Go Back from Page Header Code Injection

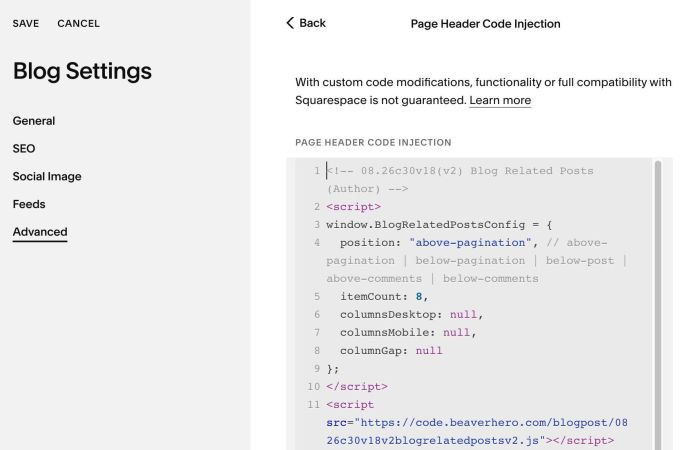(x=306, y=23)
